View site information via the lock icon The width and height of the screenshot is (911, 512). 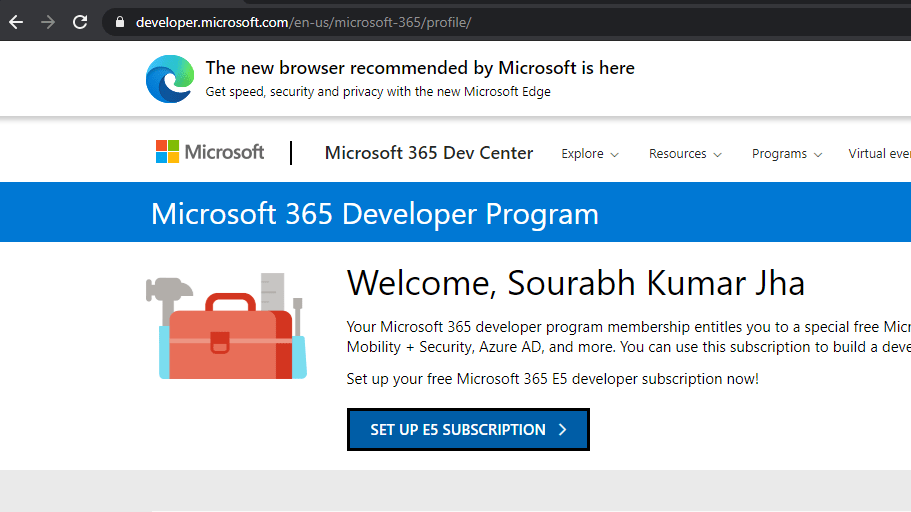tap(119, 22)
